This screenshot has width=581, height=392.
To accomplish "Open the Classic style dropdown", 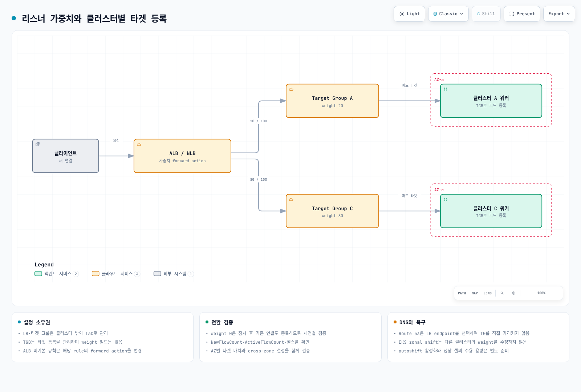I will pyautogui.click(x=448, y=14).
